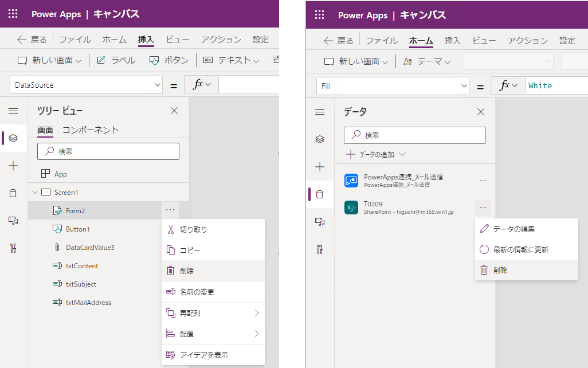Click the PowerApps連携_メール送信 flow icon

coord(351,181)
